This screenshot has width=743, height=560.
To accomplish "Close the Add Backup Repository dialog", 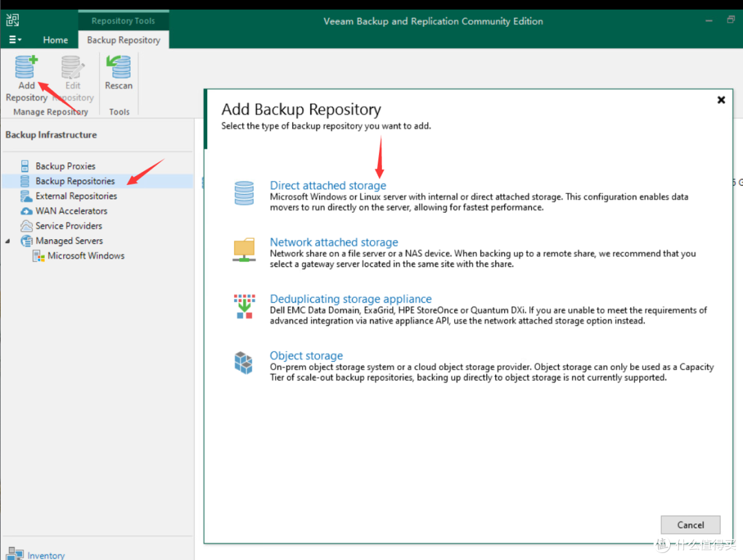I will [x=721, y=100].
